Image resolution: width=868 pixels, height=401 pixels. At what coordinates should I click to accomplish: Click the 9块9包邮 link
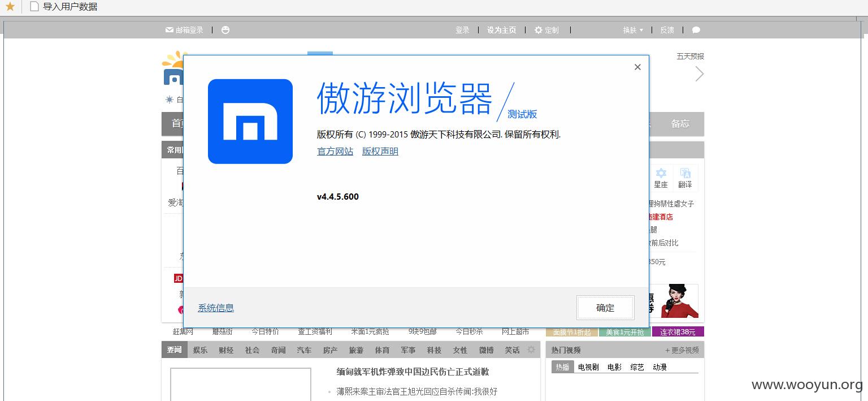[423, 331]
